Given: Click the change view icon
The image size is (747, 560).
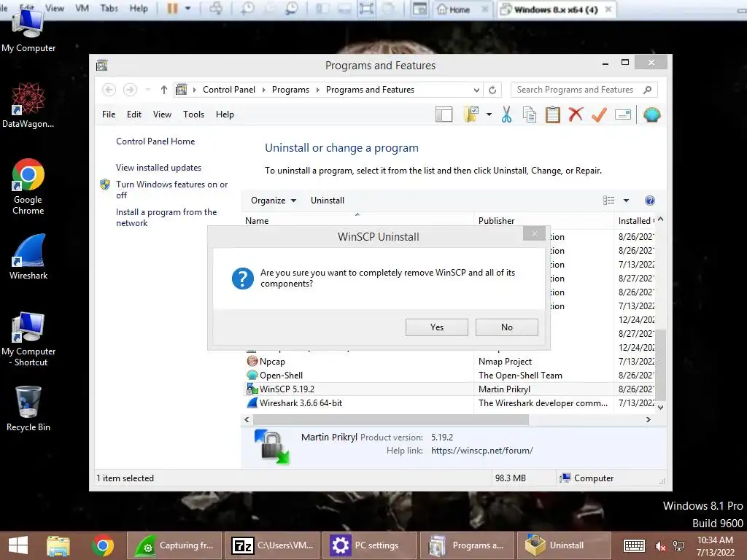Looking at the screenshot, I should (x=608, y=201).
